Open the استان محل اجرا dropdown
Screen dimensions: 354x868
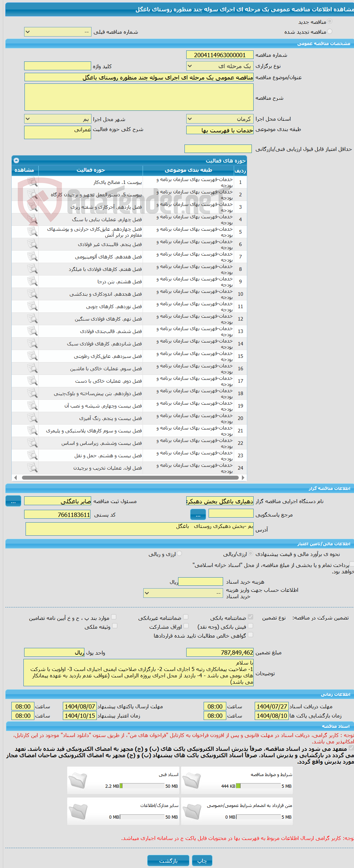pos(220,119)
